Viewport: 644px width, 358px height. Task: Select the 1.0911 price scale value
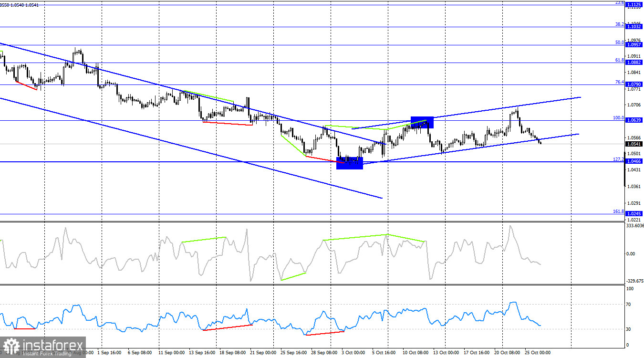(x=634, y=56)
